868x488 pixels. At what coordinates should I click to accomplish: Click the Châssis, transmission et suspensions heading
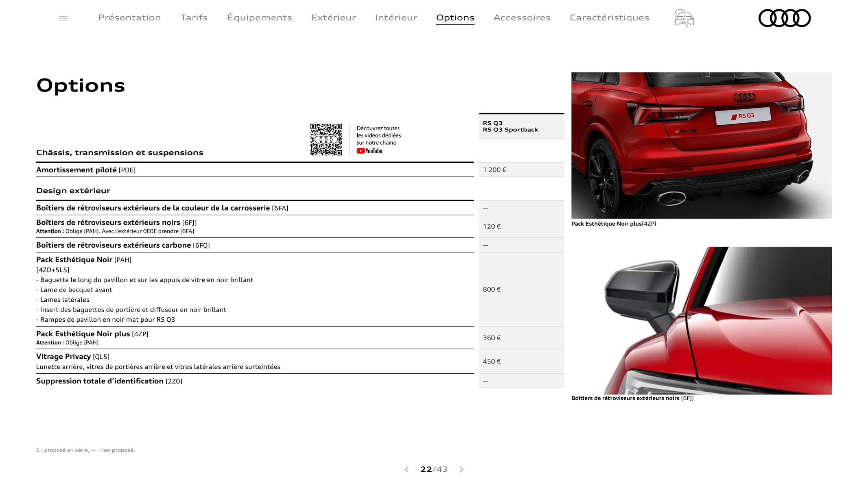pos(120,152)
